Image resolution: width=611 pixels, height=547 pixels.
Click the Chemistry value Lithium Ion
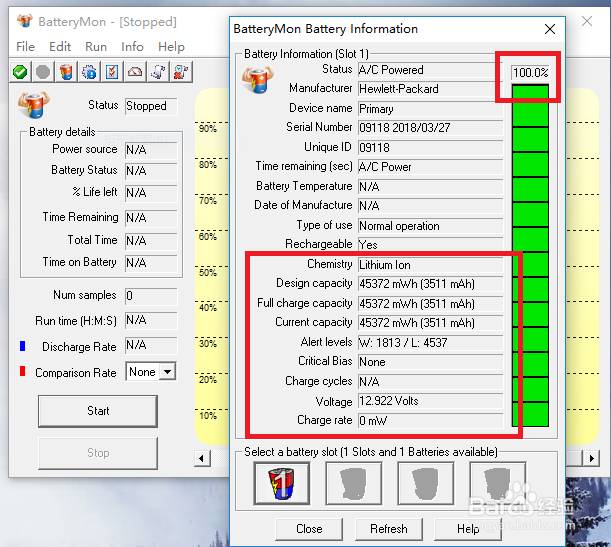coord(431,265)
